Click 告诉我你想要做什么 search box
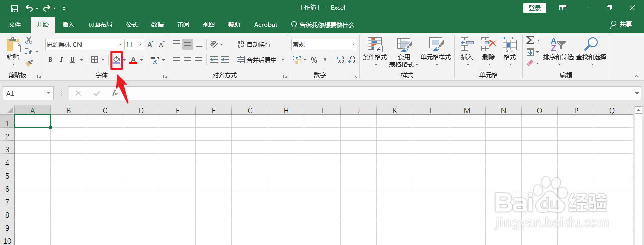The height and width of the screenshot is (245, 644). (x=323, y=24)
